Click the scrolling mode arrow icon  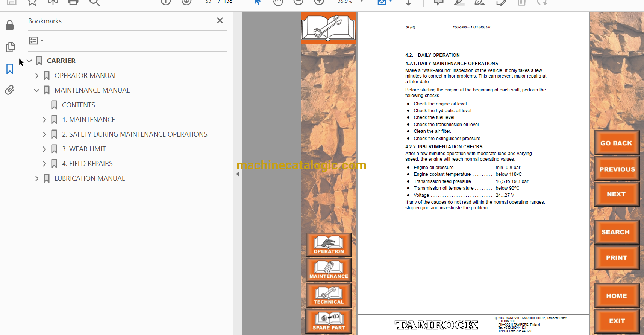(408, 2)
